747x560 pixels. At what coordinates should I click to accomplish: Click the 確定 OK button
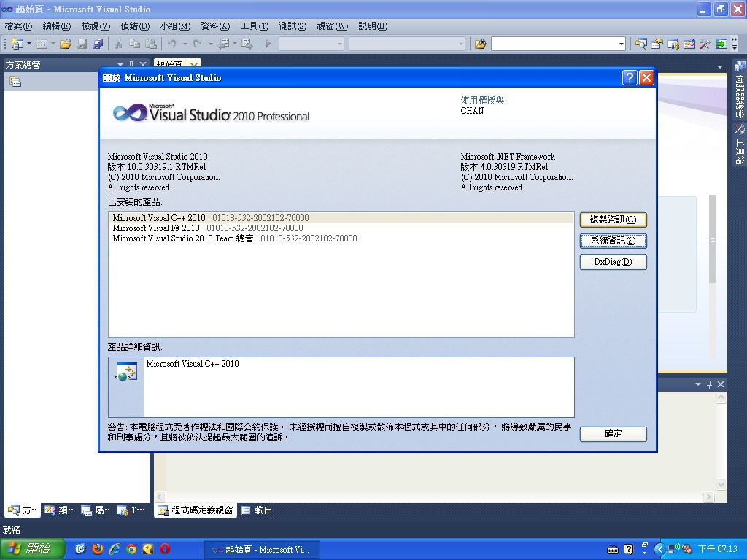[613, 434]
